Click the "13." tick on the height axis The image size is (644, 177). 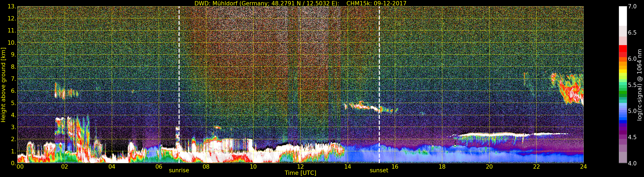tap(12, 6)
